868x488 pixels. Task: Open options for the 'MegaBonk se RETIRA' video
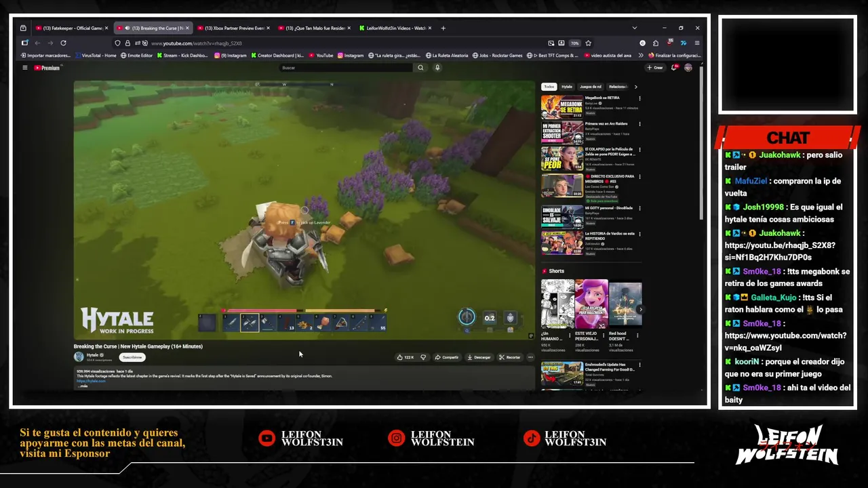pos(639,98)
